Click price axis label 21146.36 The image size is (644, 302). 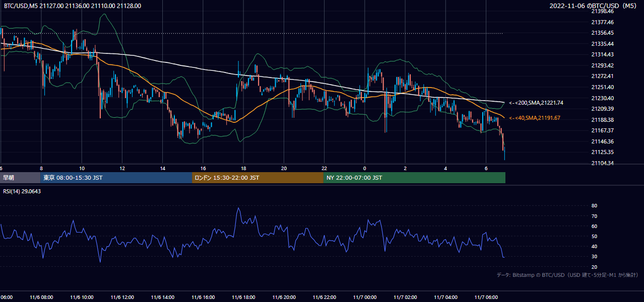[x=603, y=141]
